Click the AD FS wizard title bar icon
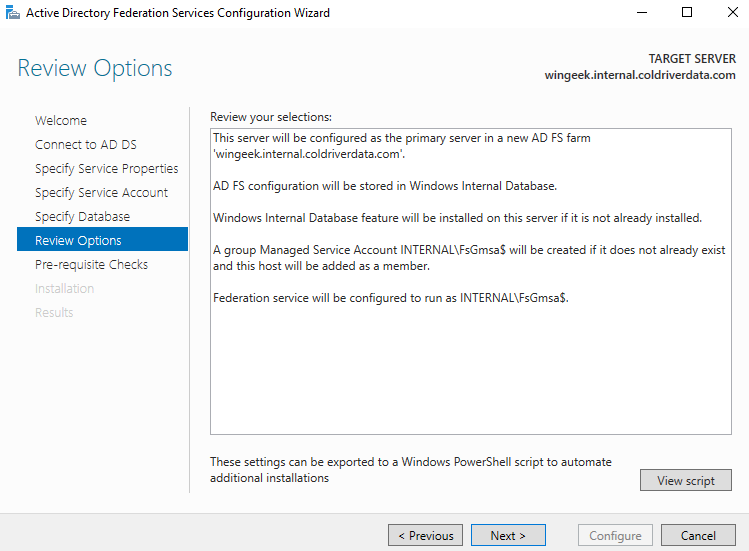 point(12,13)
